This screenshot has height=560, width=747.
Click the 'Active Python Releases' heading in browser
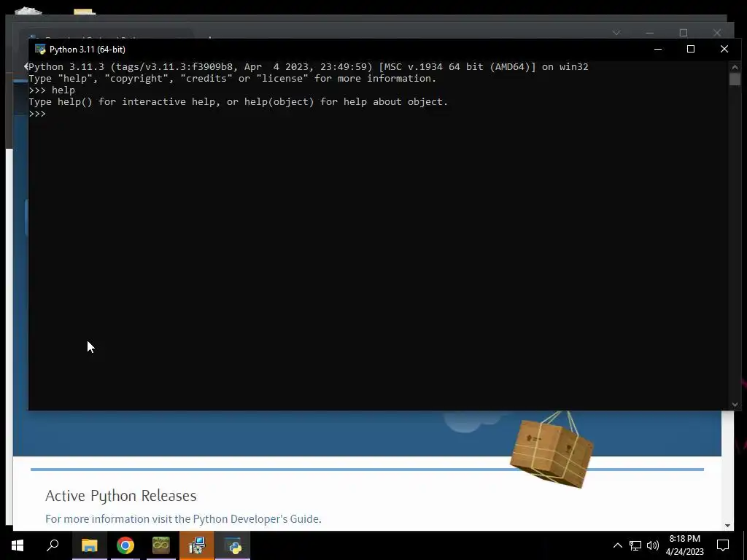121,496
